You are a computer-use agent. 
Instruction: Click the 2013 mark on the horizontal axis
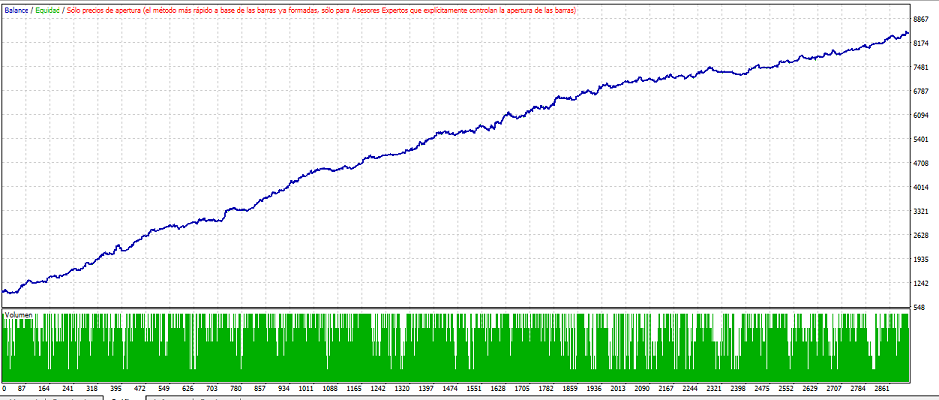click(615, 389)
